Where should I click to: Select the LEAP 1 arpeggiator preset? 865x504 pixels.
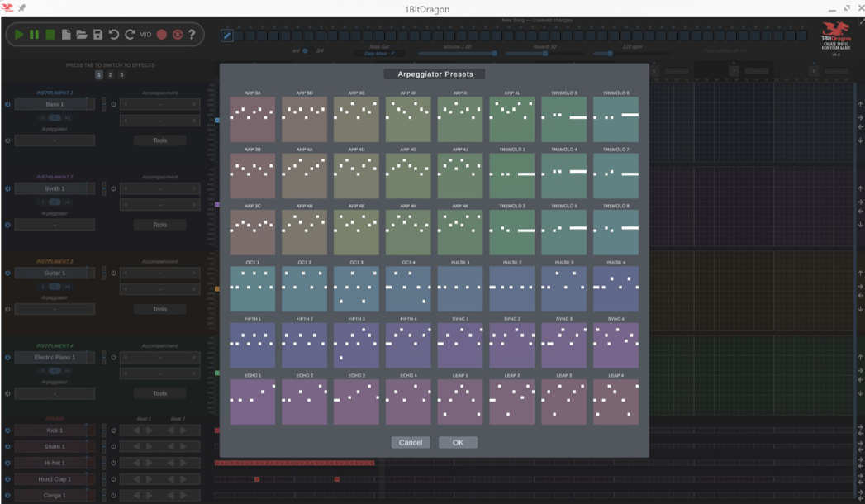460,402
